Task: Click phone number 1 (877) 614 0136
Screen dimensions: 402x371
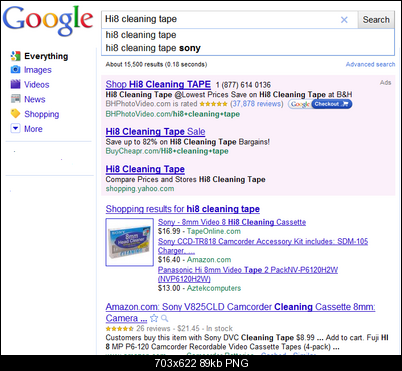Action: [x=243, y=85]
